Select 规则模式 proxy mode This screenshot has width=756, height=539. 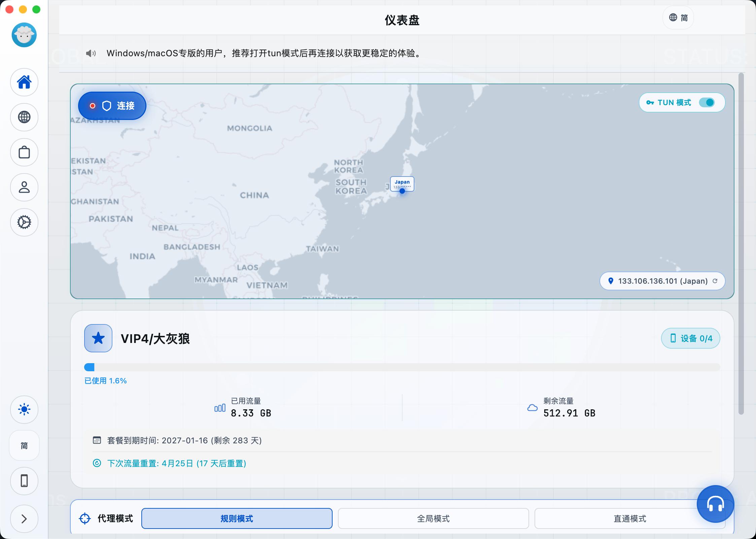[237, 518]
